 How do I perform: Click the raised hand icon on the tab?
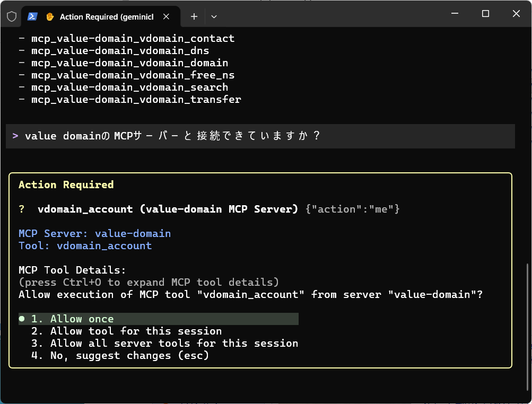tap(50, 16)
